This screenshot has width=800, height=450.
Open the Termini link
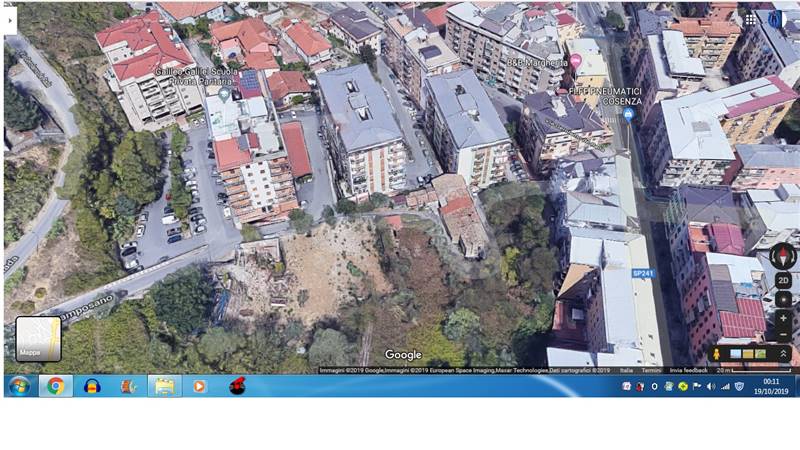click(651, 370)
